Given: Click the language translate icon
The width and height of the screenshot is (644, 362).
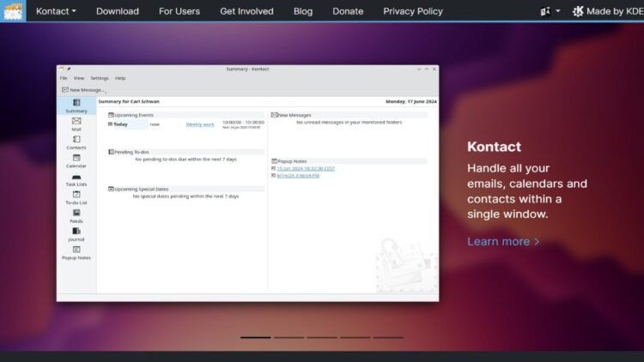Looking at the screenshot, I should (x=545, y=11).
